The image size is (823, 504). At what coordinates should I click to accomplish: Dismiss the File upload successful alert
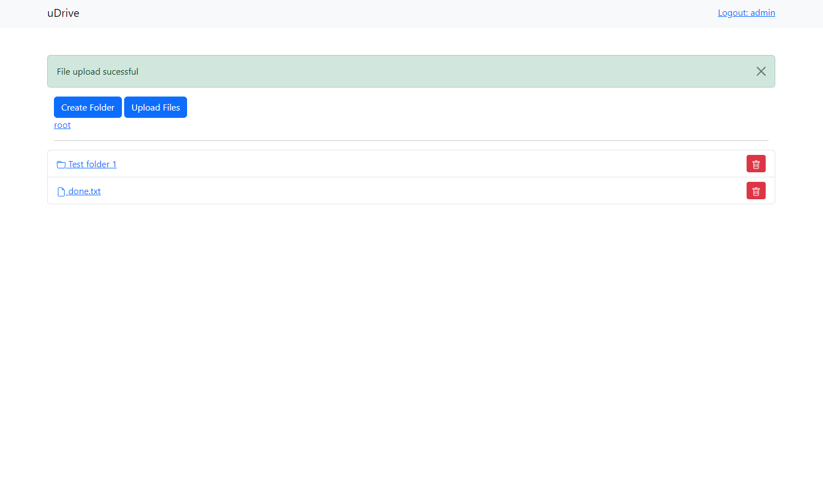pos(761,71)
